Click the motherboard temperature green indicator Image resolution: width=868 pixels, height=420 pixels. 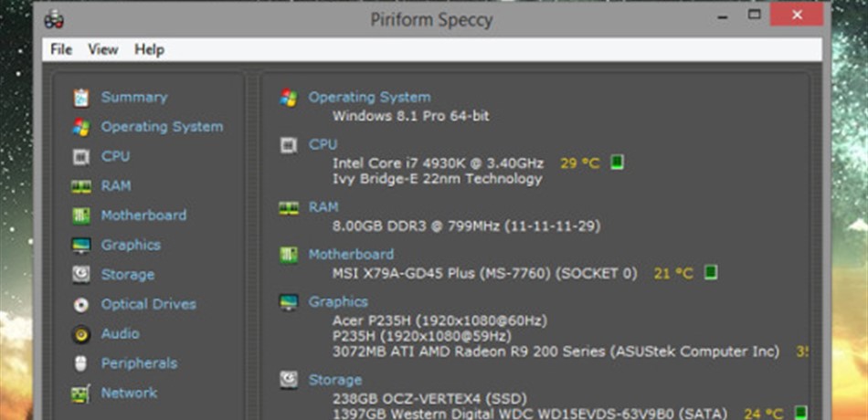tap(710, 272)
